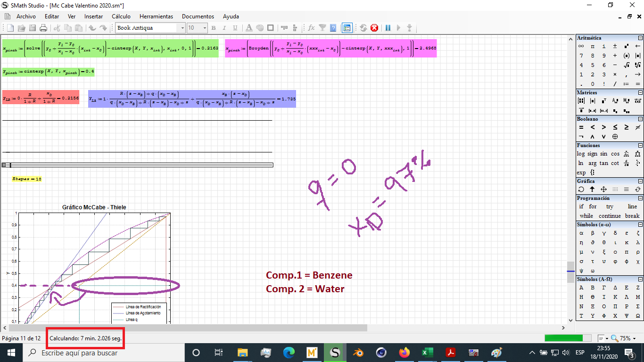This screenshot has height=362, width=644.
Task: Toggle the side panel visibility button
Action: click(347, 28)
